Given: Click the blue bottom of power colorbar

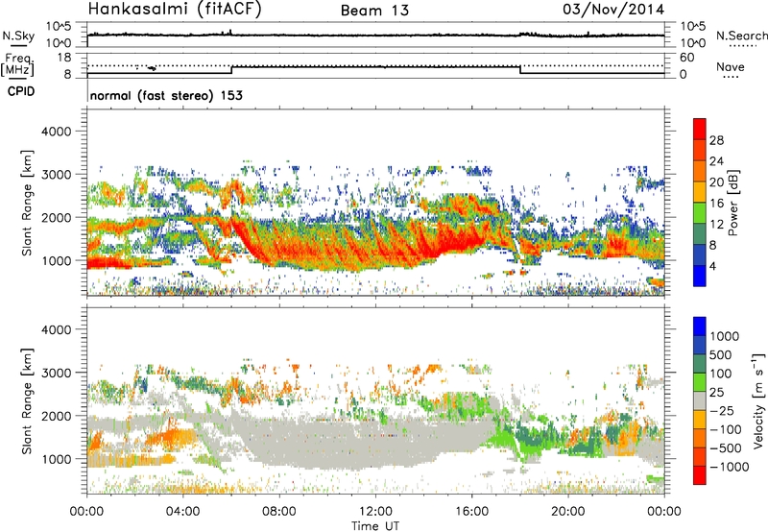Looking at the screenshot, I should (700, 276).
